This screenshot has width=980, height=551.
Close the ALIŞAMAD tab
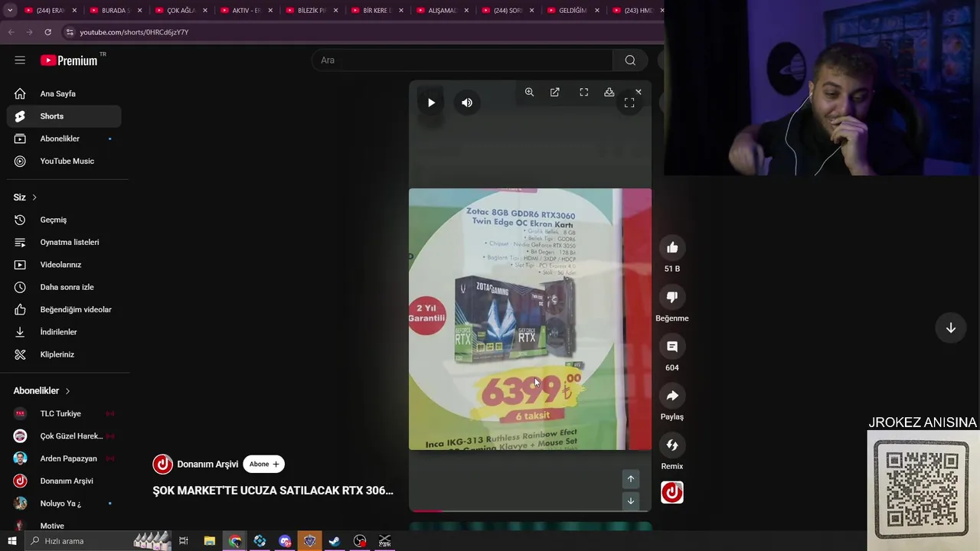(x=466, y=11)
